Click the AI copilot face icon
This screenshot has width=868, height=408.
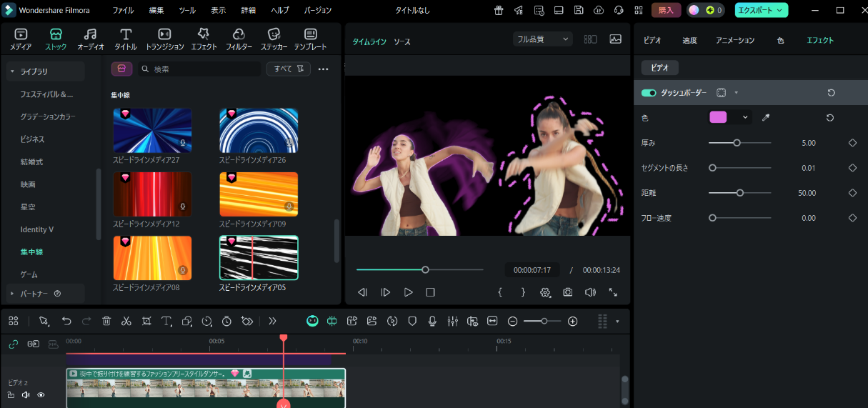point(312,322)
